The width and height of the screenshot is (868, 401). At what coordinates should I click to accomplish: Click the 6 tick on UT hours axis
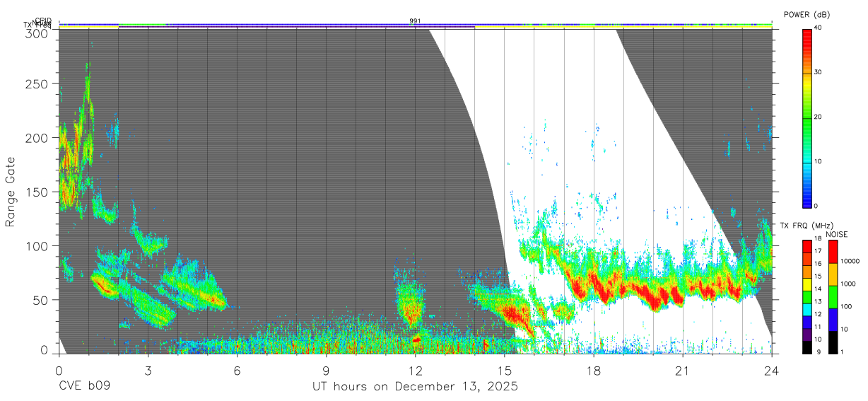click(x=237, y=371)
